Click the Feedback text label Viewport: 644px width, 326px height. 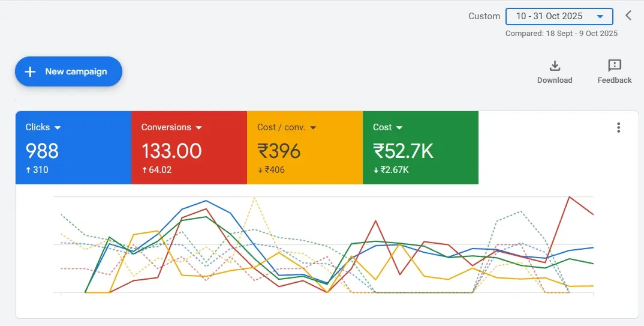pyautogui.click(x=614, y=80)
